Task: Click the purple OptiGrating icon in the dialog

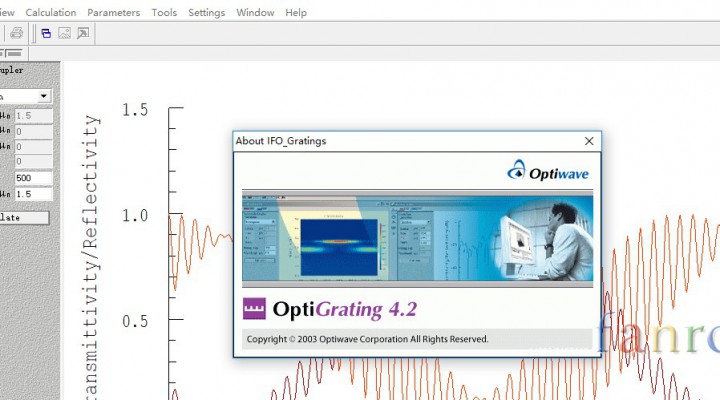Action: [255, 310]
